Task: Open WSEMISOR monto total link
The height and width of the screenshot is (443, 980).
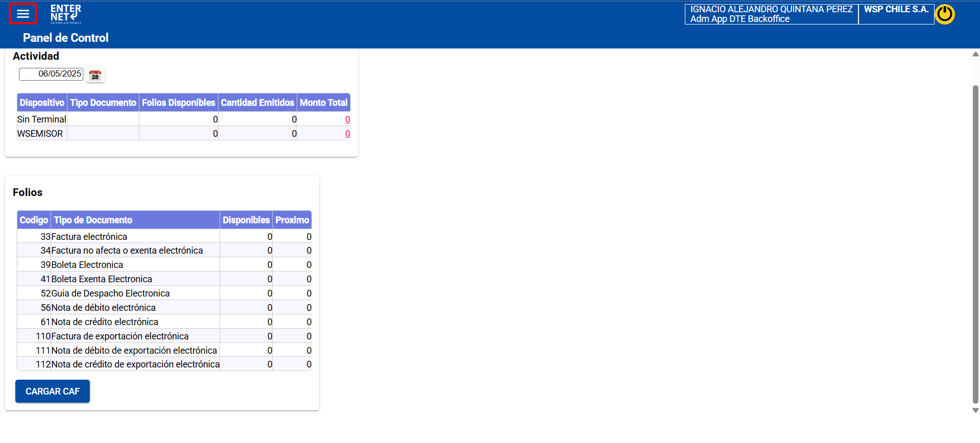Action: [x=347, y=134]
